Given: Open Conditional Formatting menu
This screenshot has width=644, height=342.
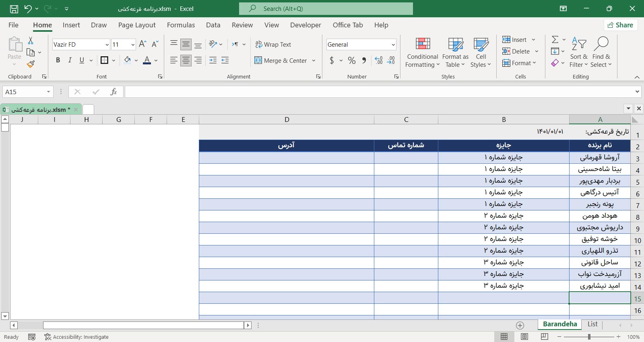Looking at the screenshot, I should 422,53.
